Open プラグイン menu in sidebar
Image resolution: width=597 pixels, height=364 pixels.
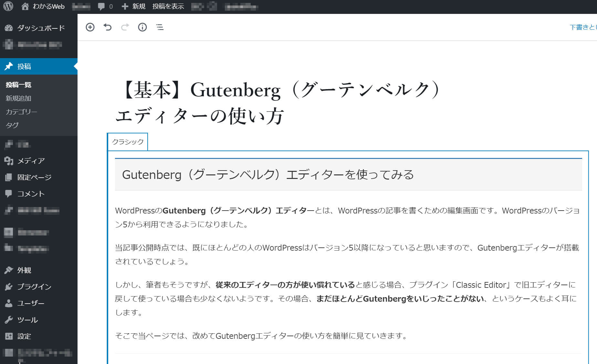(x=34, y=286)
